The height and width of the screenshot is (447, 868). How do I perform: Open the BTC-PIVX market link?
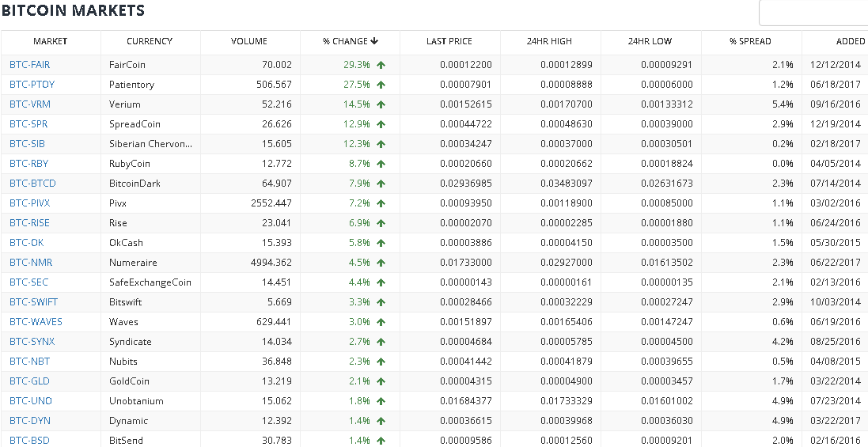[30, 203]
